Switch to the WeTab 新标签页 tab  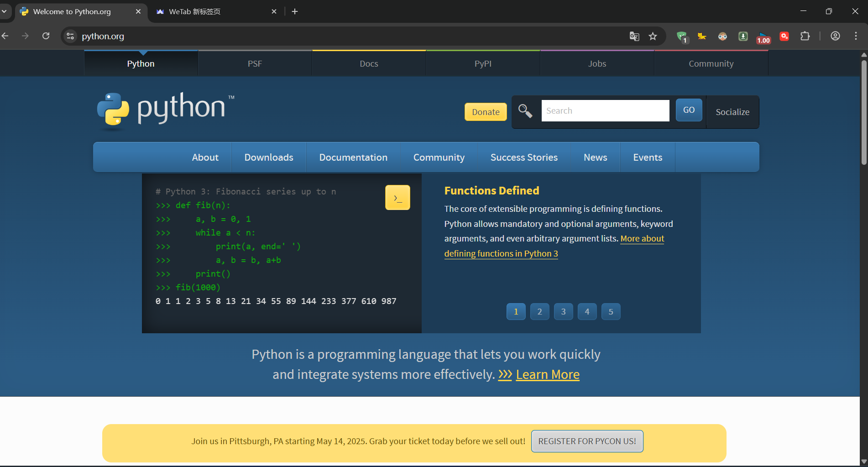pos(216,11)
